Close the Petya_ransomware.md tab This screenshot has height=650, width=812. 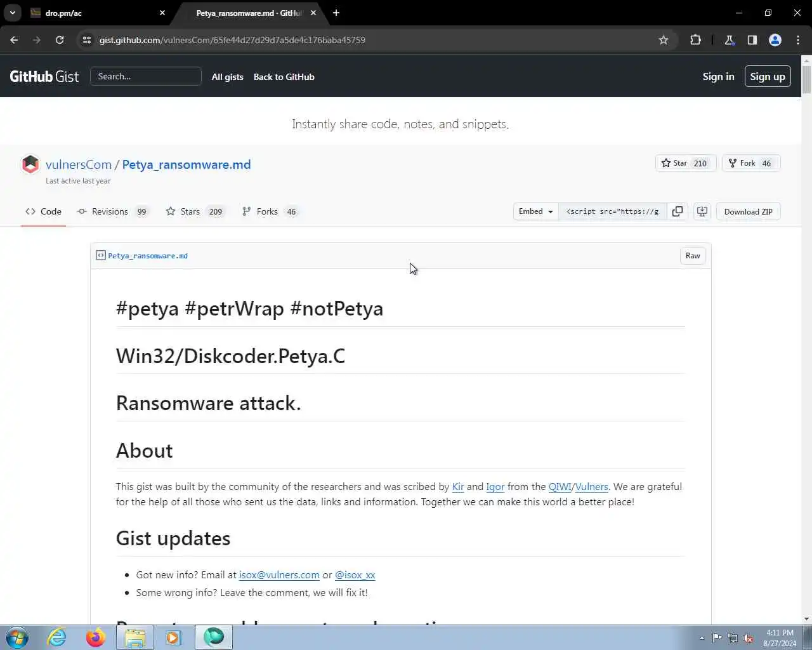[x=313, y=13]
